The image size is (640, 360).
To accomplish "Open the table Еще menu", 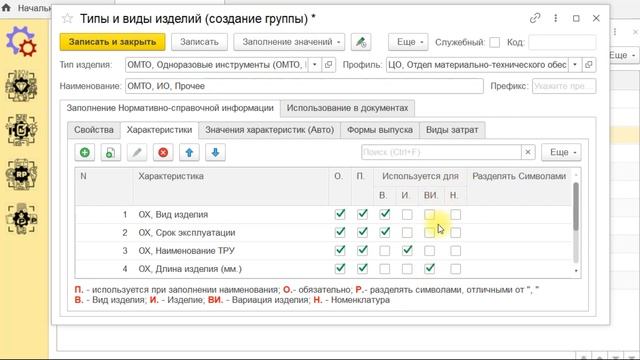I will point(561,152).
